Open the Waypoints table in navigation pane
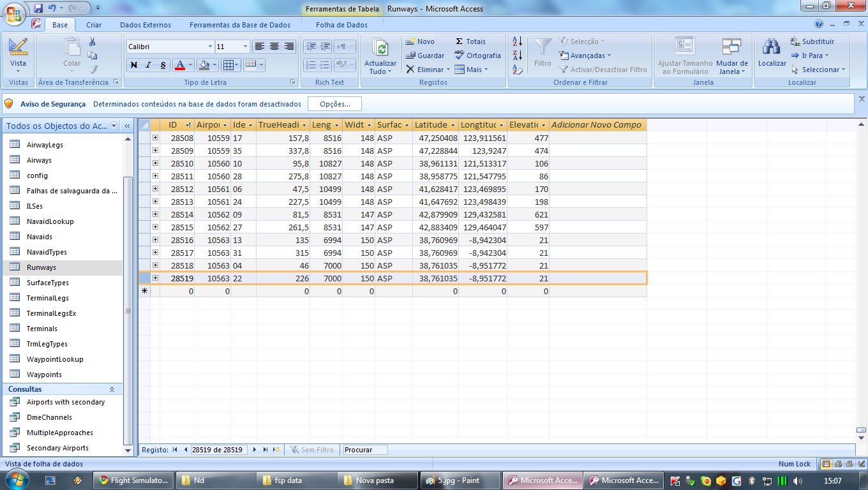Viewport: 868px width, 490px height. click(44, 375)
